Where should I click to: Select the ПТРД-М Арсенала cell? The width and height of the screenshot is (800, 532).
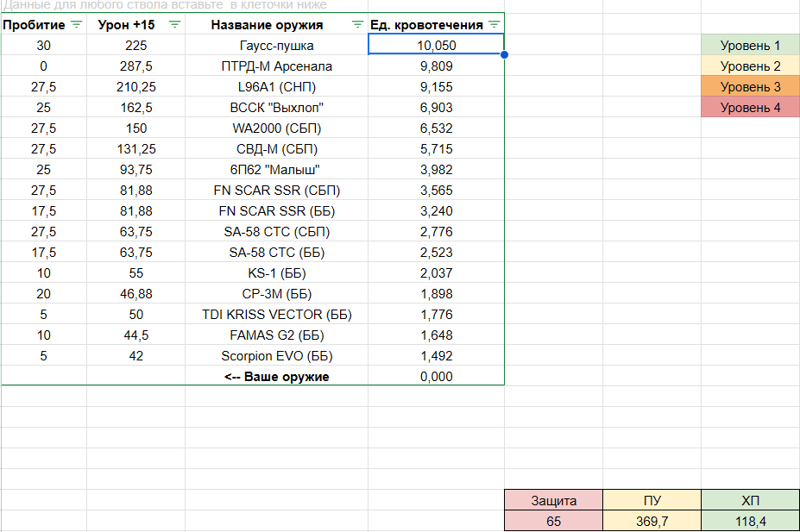276,66
